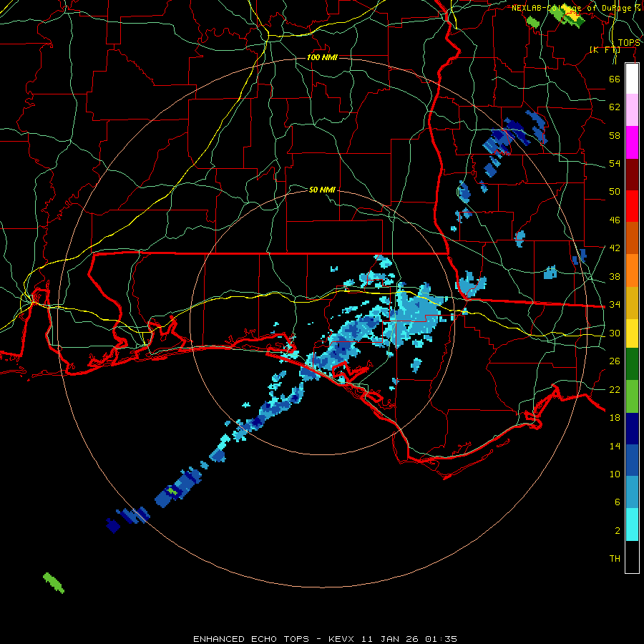Image resolution: width=644 pixels, height=644 pixels.
Task: Click the 11 JAN 26 date text
Action: click(x=389, y=639)
